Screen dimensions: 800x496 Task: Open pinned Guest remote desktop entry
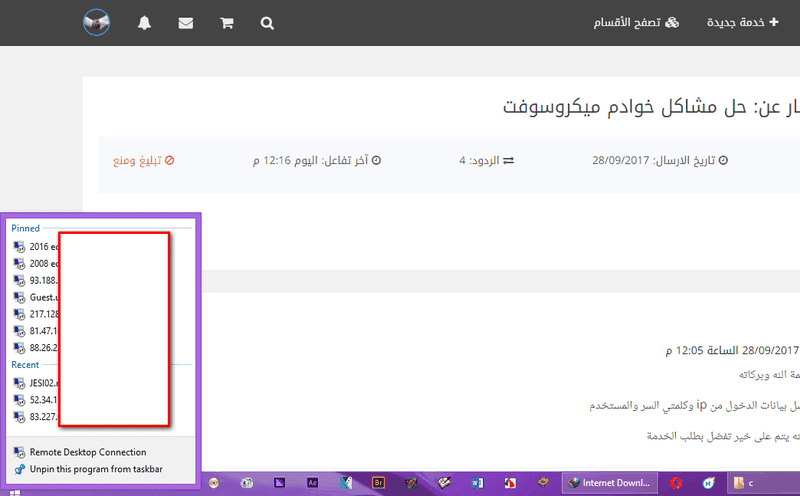pyautogui.click(x=36, y=297)
